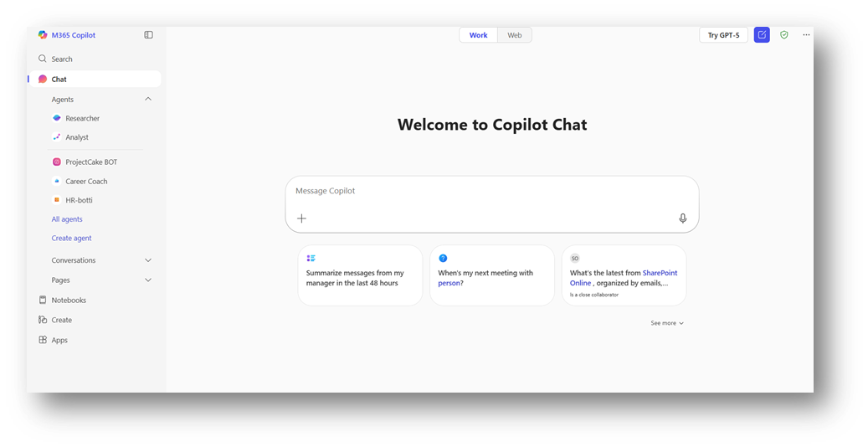
Task: Click the Notebooks icon
Action: 43,300
